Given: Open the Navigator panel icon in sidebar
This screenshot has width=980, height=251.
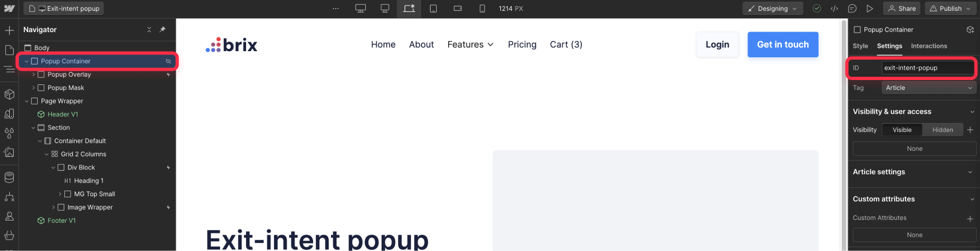Looking at the screenshot, I should click(9, 69).
